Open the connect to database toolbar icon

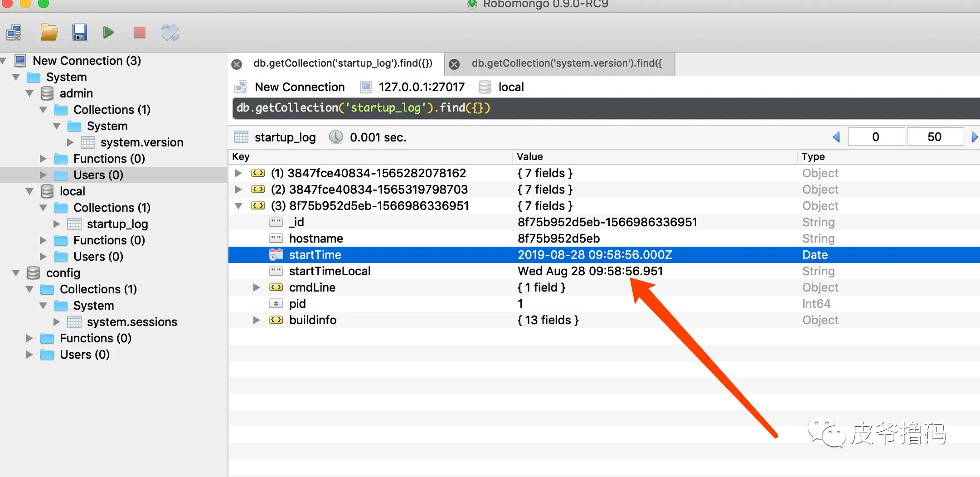point(14,32)
